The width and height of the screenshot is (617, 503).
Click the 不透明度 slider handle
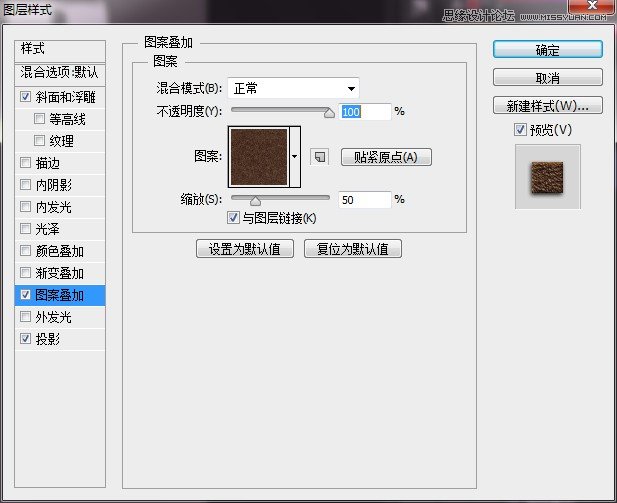click(x=329, y=113)
